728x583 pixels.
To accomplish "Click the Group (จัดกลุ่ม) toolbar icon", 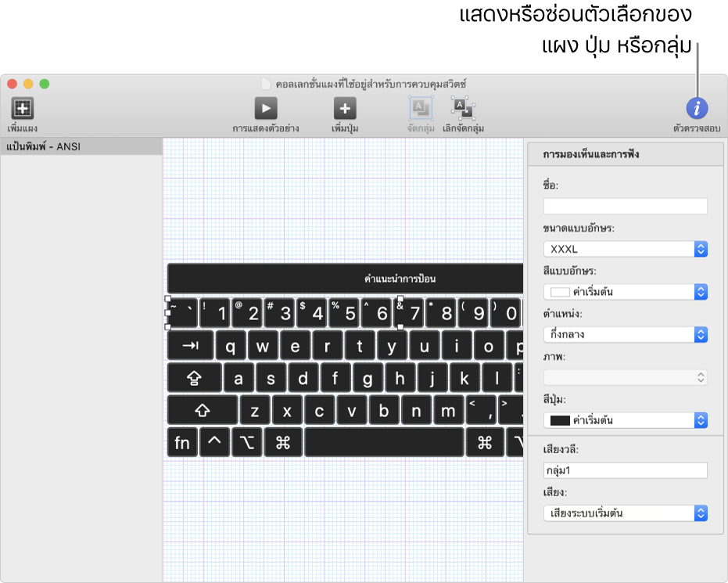I will tap(421, 108).
